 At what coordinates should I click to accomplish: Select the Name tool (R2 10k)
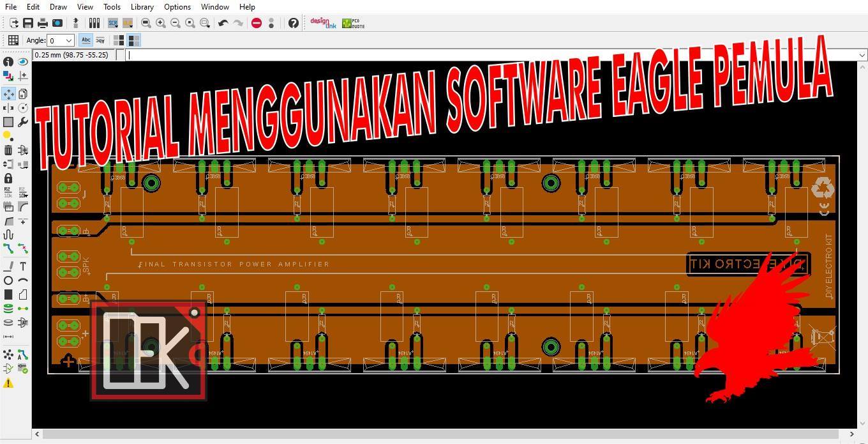pos(8,192)
